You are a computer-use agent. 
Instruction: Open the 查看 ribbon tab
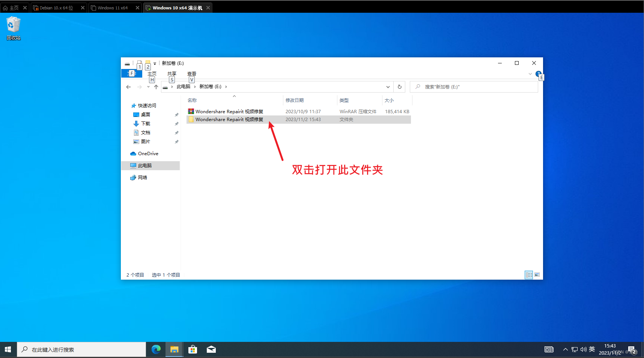(192, 73)
